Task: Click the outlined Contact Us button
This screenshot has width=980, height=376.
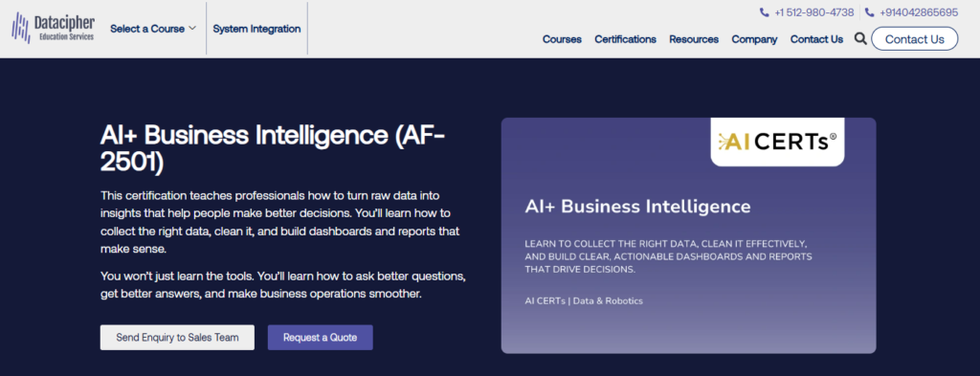Action: click(914, 38)
